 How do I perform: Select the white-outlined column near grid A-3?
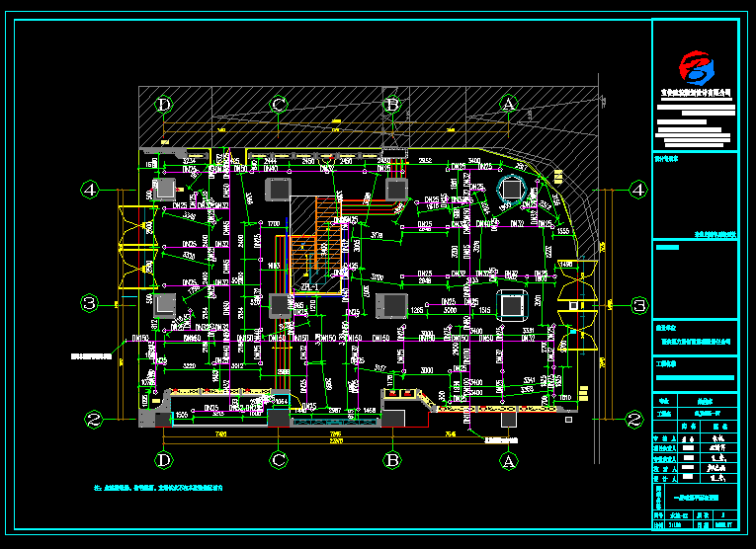[x=511, y=304]
